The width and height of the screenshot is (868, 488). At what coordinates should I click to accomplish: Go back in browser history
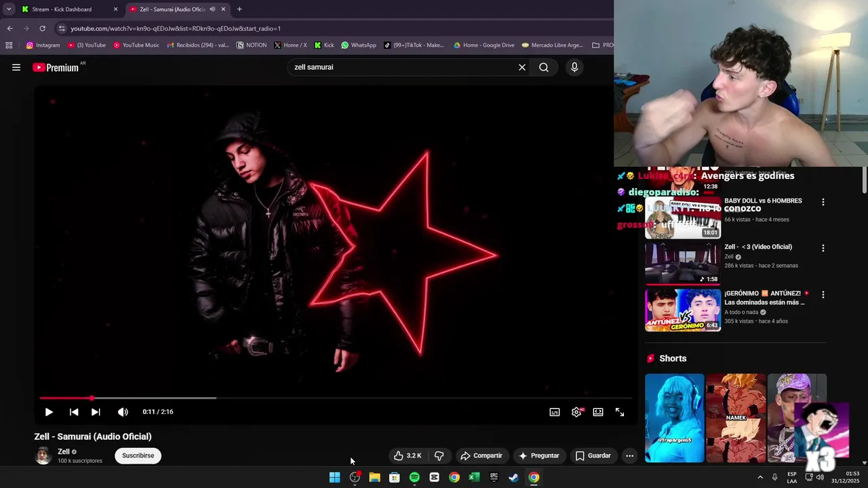pos(9,28)
